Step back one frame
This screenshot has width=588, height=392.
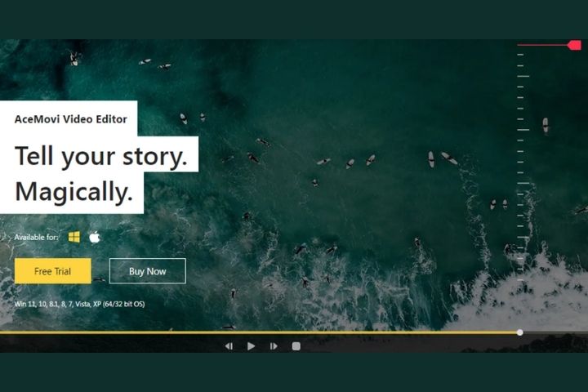(229, 346)
